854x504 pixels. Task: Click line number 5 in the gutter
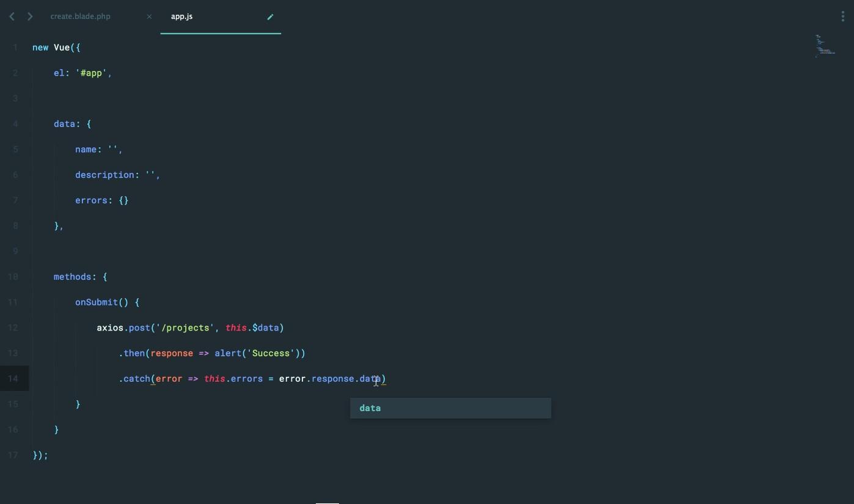coord(15,150)
